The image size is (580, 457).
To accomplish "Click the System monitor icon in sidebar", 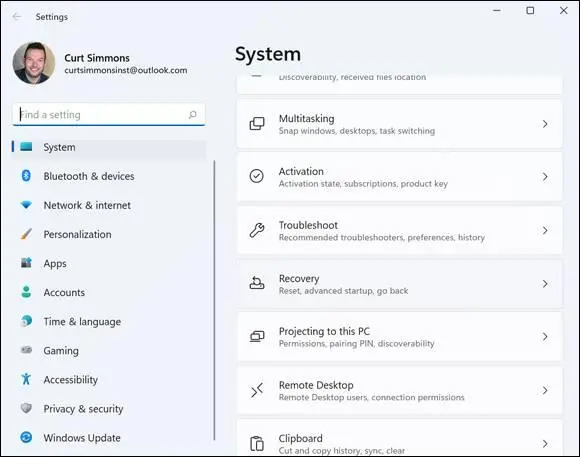I will coord(26,147).
